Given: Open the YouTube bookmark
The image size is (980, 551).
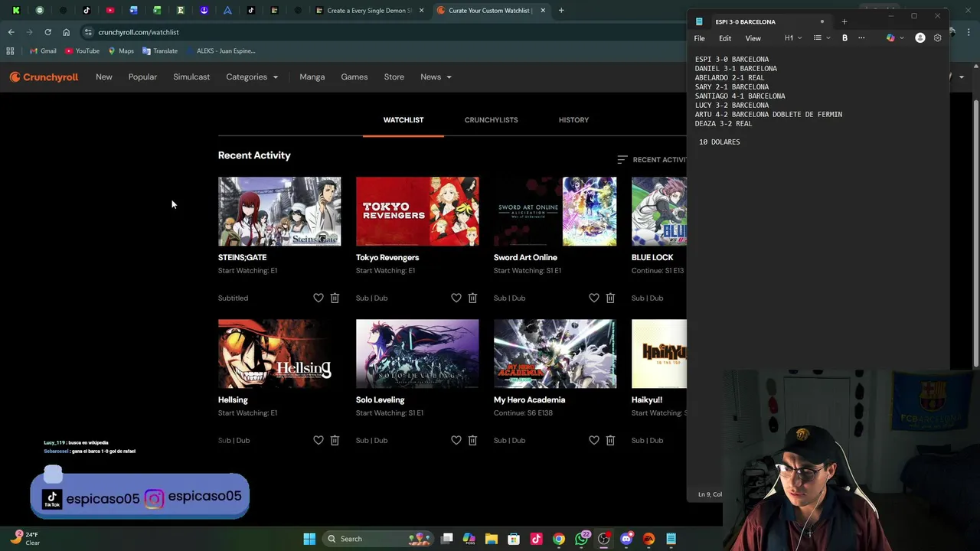Looking at the screenshot, I should (x=82, y=51).
